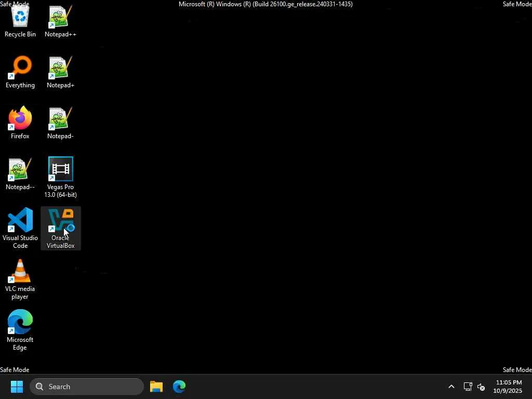Viewport: 532px width, 399px height.
Task: Select the Microsoft Edge desktop shortcut
Action: 20,330
